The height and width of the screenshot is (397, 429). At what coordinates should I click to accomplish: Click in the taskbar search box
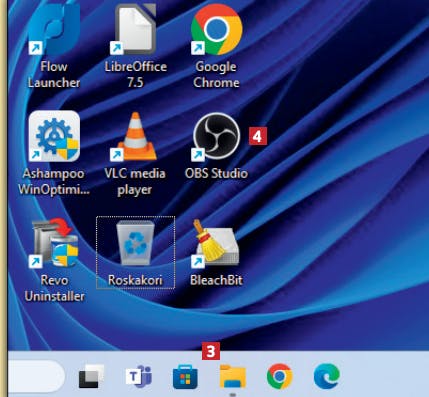pos(36,376)
